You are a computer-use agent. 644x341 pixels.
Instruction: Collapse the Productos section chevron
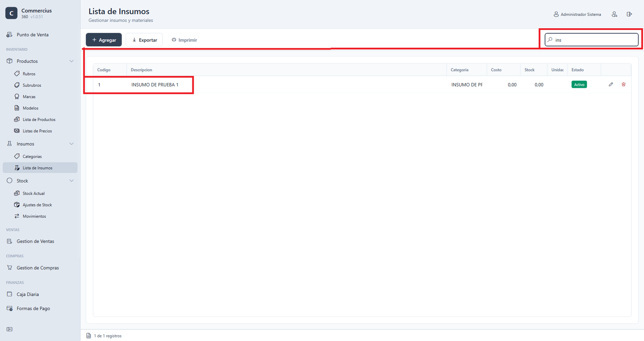(x=72, y=61)
